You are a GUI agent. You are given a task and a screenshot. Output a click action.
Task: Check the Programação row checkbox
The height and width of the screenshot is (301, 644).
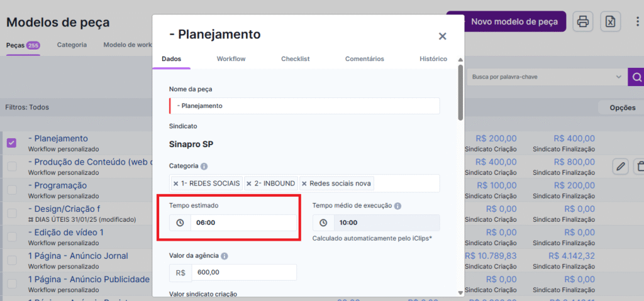point(12,190)
